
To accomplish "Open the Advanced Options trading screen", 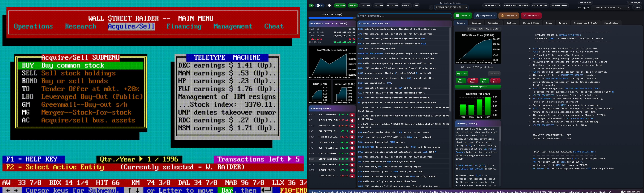I will [478, 87].
